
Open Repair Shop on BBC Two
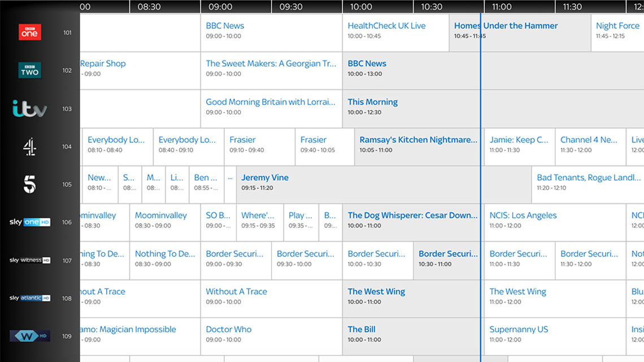[x=140, y=70]
